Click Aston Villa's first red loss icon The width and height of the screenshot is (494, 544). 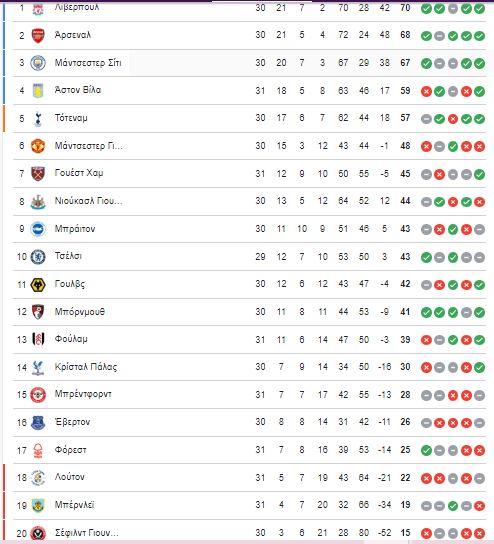(x=426, y=92)
